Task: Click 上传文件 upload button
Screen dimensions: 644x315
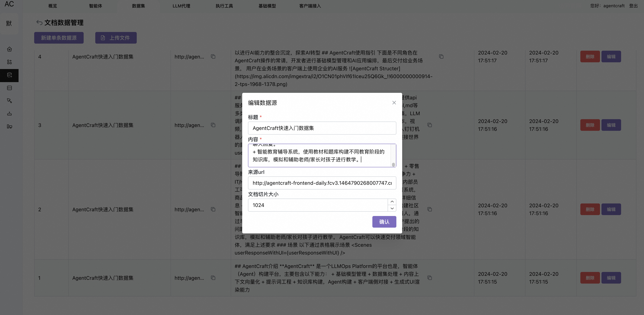Action: pyautogui.click(x=116, y=38)
